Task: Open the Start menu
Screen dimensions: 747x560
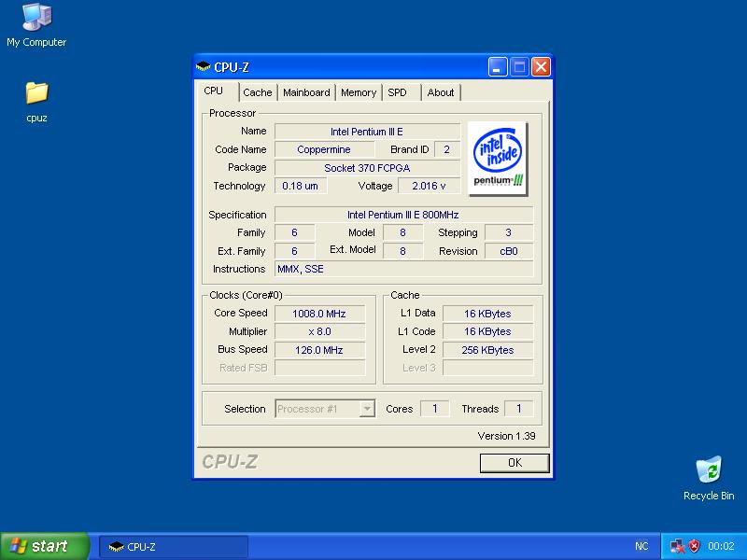Action: pos(44,546)
